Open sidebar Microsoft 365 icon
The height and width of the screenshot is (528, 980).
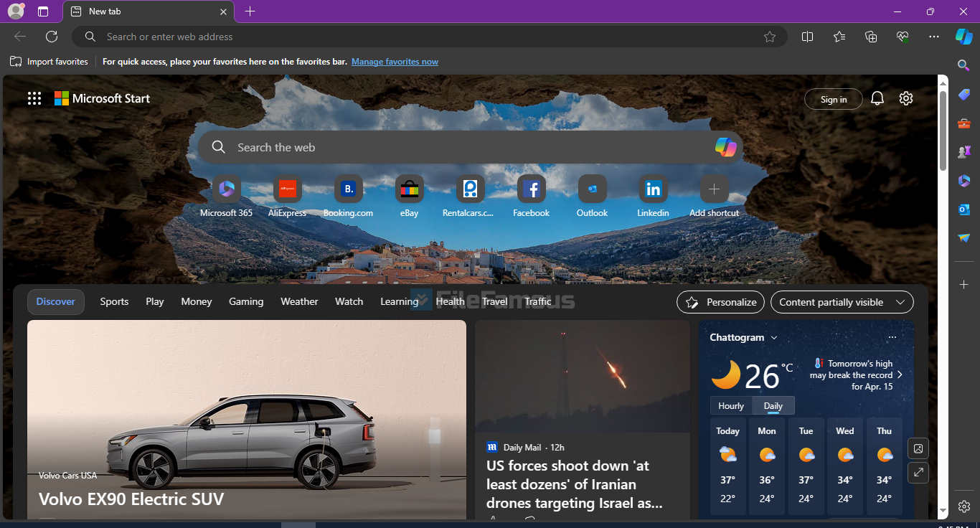click(x=964, y=181)
